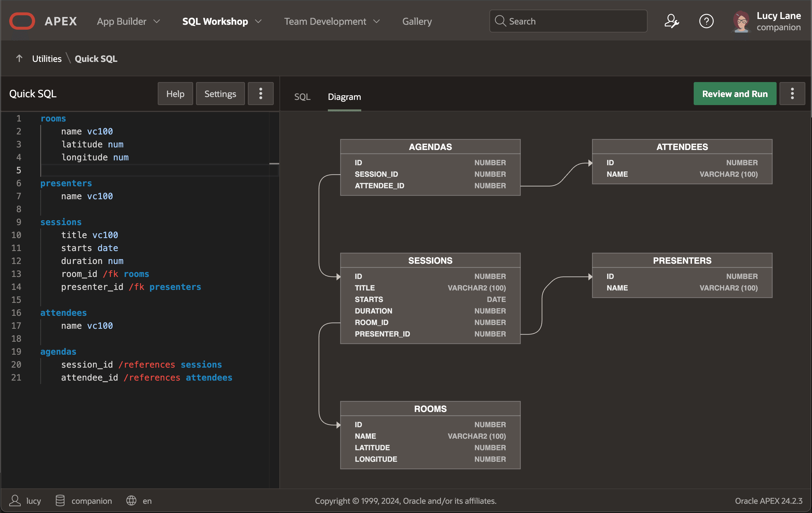812x513 pixels.
Task: Click ROOM_ID column in SESSIONS table
Action: point(430,322)
